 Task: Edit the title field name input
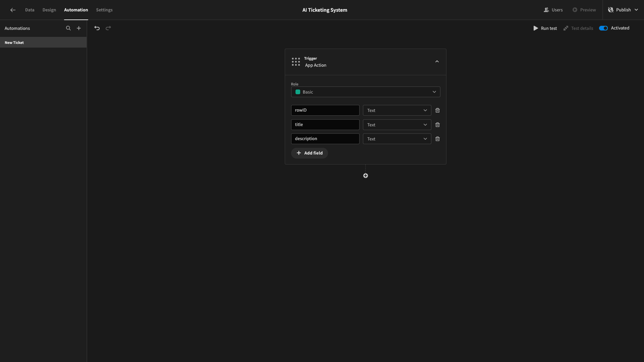point(325,125)
